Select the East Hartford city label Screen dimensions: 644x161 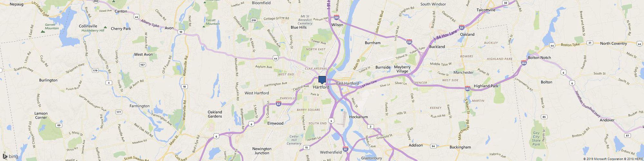point(347,83)
